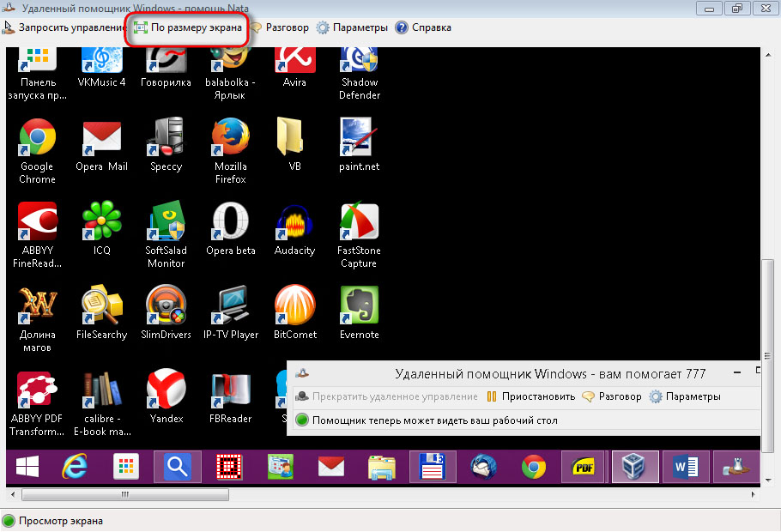
Task: Click Приостановить pause sharing button
Action: point(531,396)
